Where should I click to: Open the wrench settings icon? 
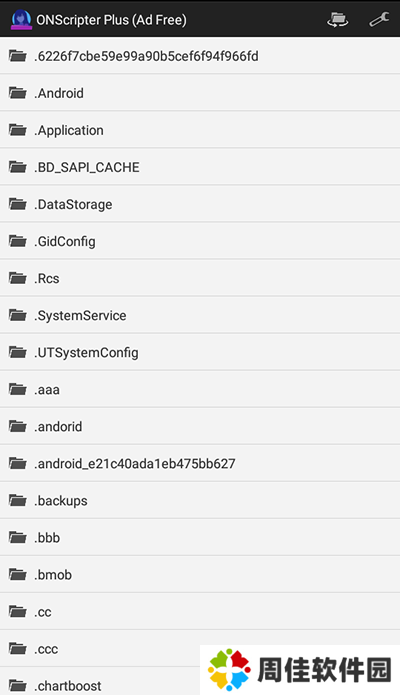379,19
